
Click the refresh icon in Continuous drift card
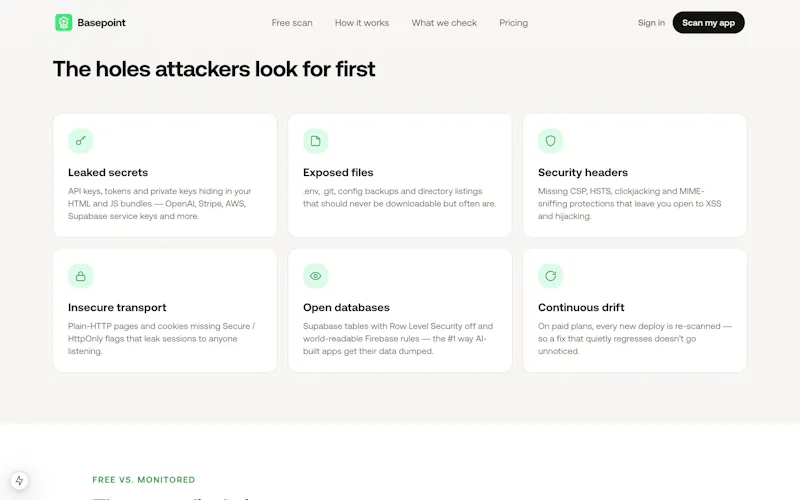tap(550, 276)
